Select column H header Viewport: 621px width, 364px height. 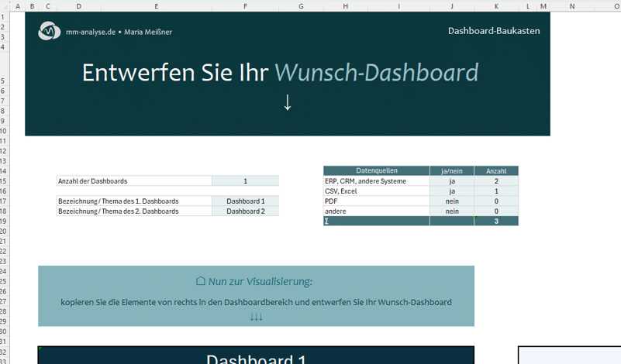(346, 6)
